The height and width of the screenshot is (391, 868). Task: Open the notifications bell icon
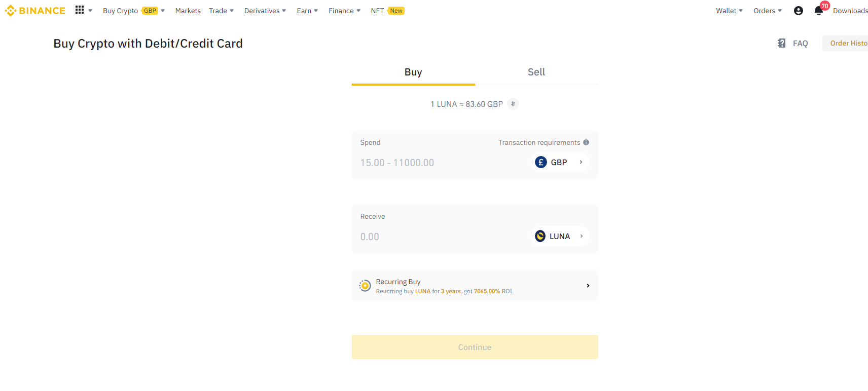pos(818,11)
